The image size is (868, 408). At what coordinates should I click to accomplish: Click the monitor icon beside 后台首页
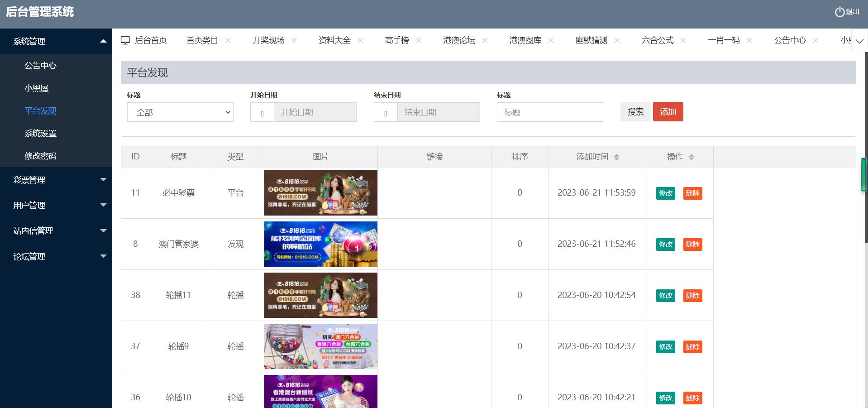point(125,40)
